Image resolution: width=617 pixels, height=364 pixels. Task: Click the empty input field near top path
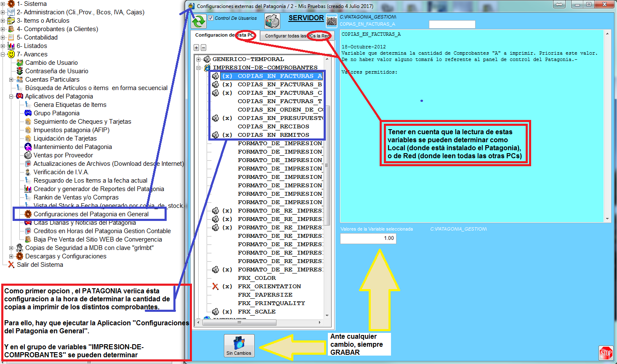tap(452, 24)
